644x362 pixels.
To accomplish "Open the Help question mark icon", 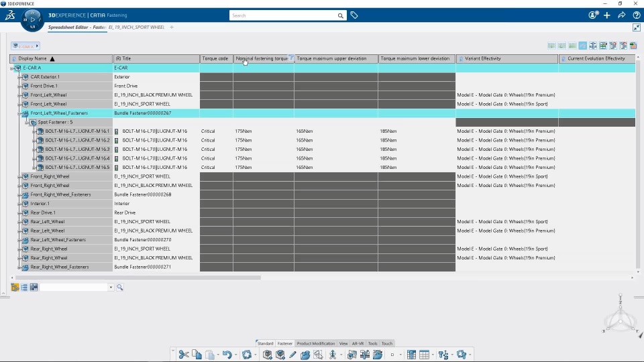I will click(637, 15).
